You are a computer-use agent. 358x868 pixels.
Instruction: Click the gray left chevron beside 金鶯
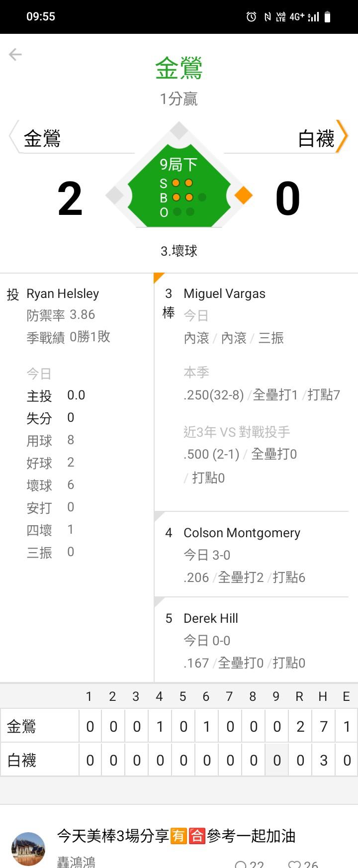pyautogui.click(x=14, y=136)
